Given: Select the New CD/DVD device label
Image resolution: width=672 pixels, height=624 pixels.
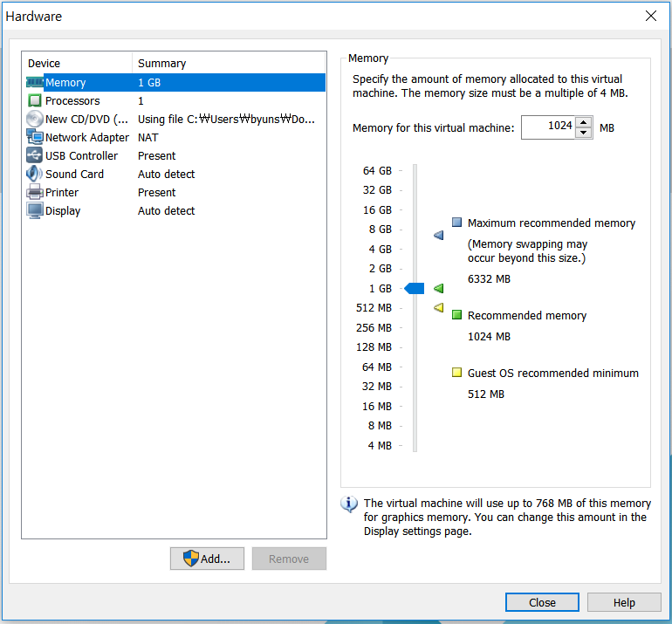Looking at the screenshot, I should [87, 120].
